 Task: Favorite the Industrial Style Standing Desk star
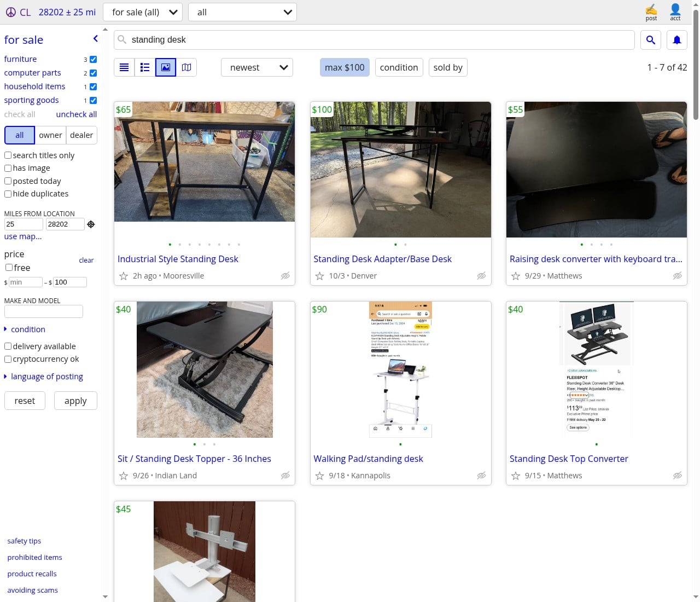pos(124,276)
